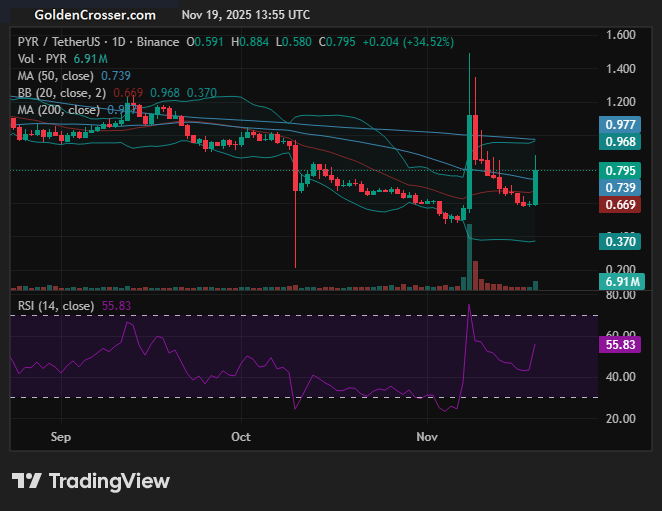The image size is (662, 511).
Task: Click the latest green candle on chart
Action: [x=535, y=187]
